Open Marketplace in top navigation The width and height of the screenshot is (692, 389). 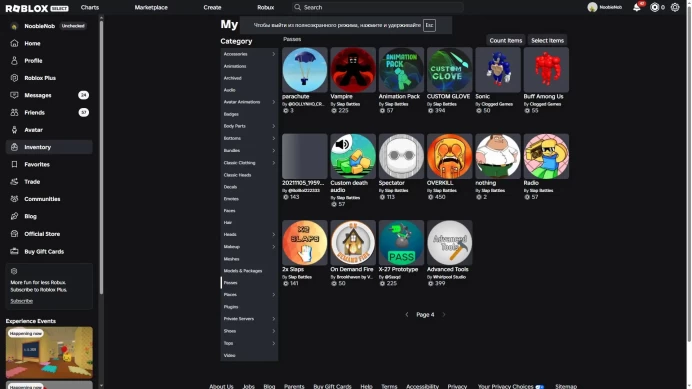151,8
